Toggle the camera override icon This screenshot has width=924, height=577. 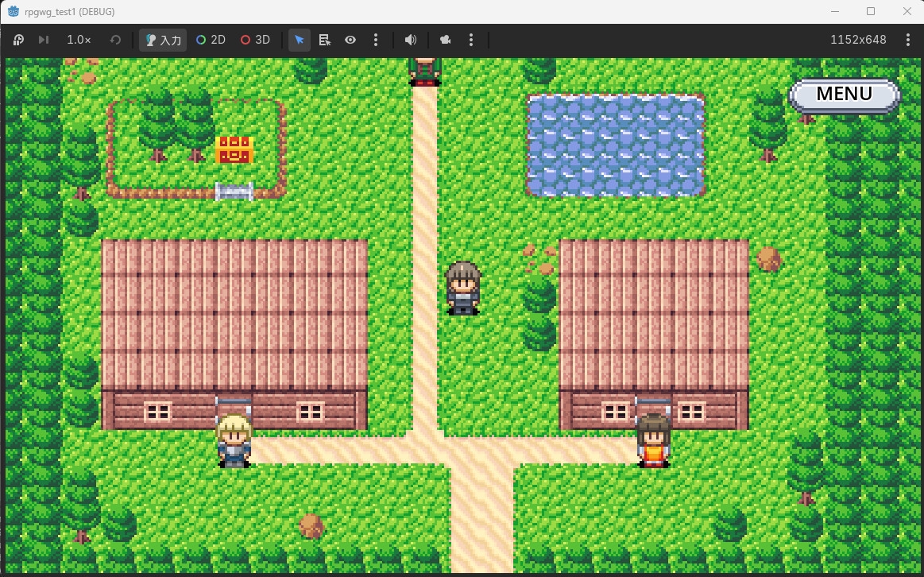pyautogui.click(x=446, y=40)
